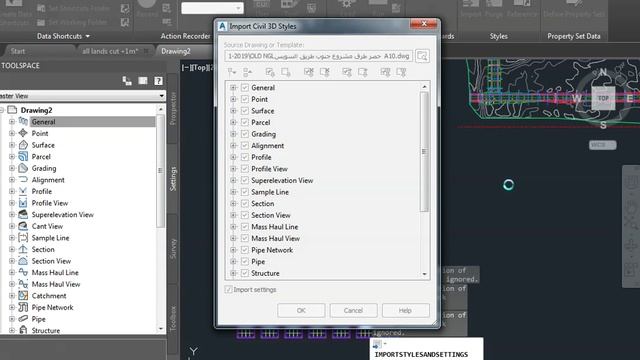Open the Survey tab in Toolspace

(x=173, y=249)
